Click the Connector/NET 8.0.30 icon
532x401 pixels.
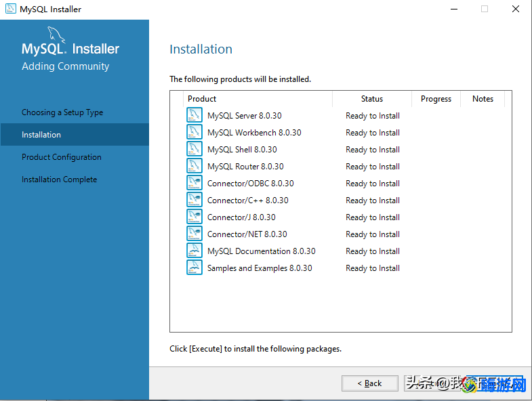click(195, 234)
